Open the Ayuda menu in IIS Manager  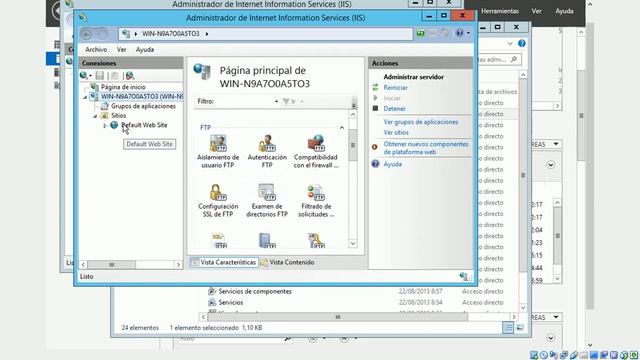coord(145,49)
